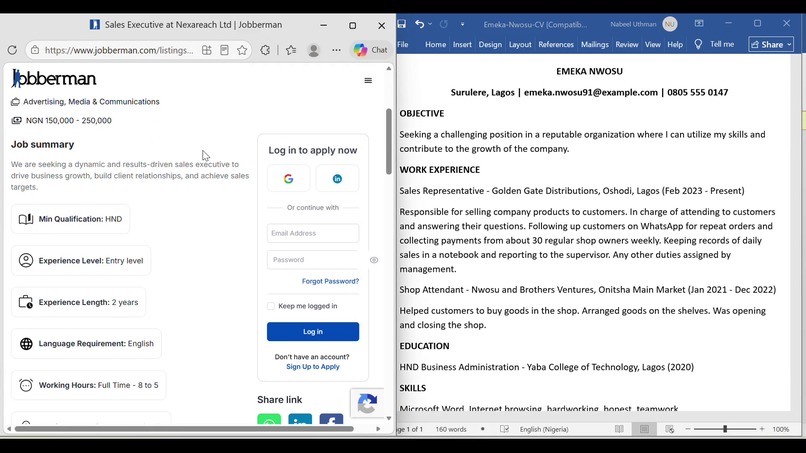The width and height of the screenshot is (806, 453).
Task: Open the Favorites list icon in Edge toolbar
Action: (291, 50)
